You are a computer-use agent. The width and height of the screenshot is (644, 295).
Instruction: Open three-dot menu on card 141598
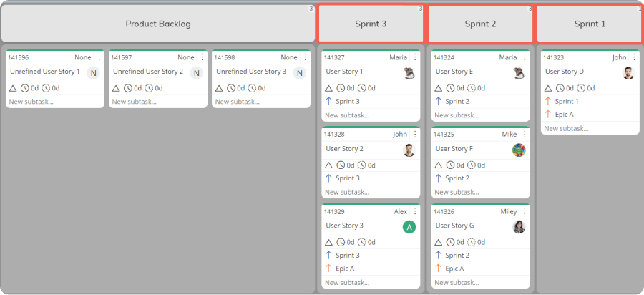coord(305,57)
